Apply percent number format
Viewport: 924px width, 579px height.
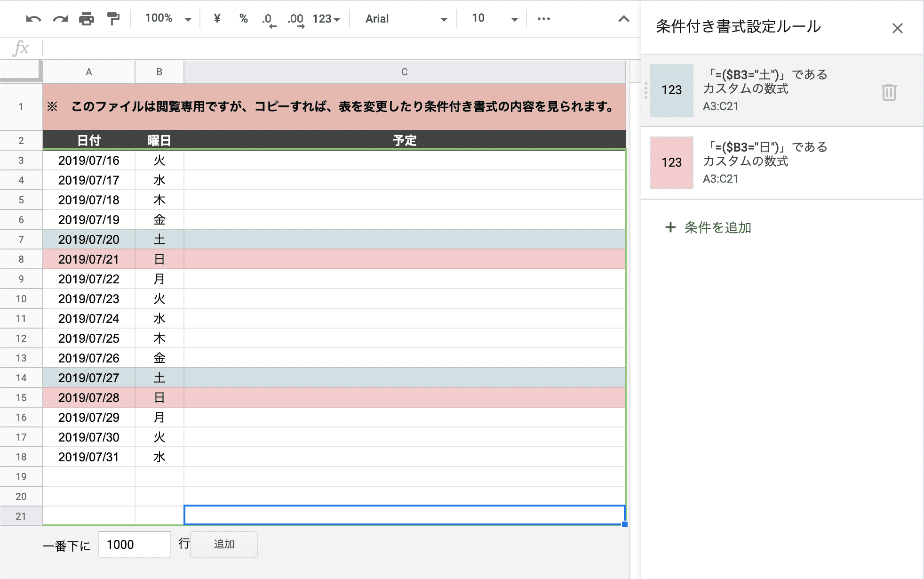[243, 18]
